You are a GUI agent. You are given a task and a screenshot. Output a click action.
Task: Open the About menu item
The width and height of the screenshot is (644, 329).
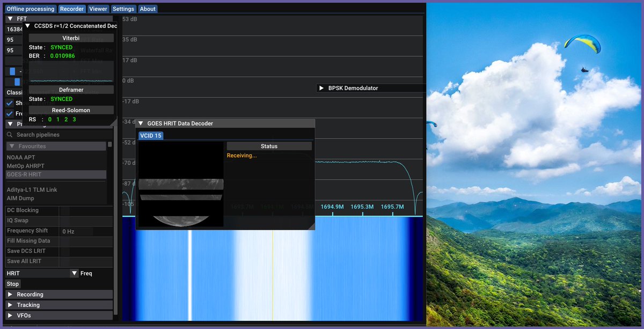pos(148,9)
